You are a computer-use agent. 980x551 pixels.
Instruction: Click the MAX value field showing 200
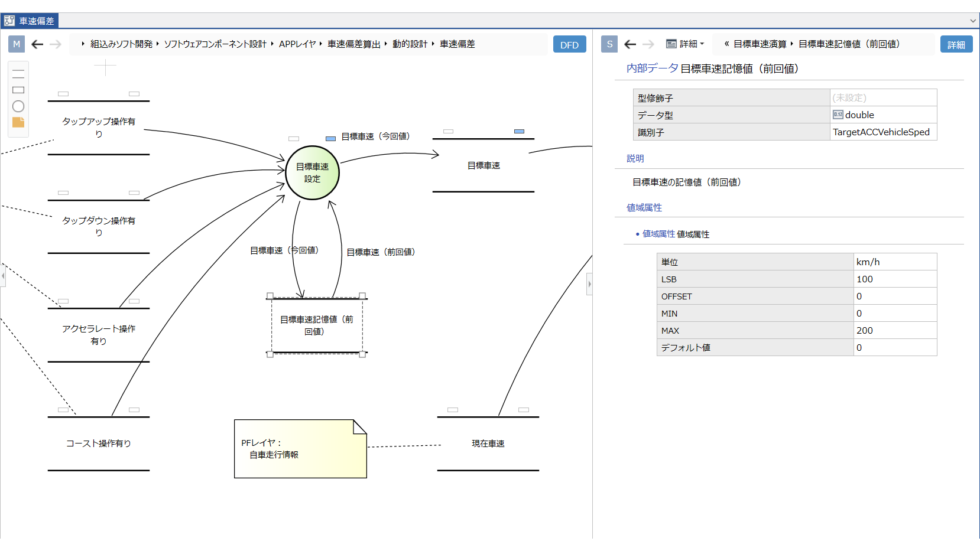(894, 331)
